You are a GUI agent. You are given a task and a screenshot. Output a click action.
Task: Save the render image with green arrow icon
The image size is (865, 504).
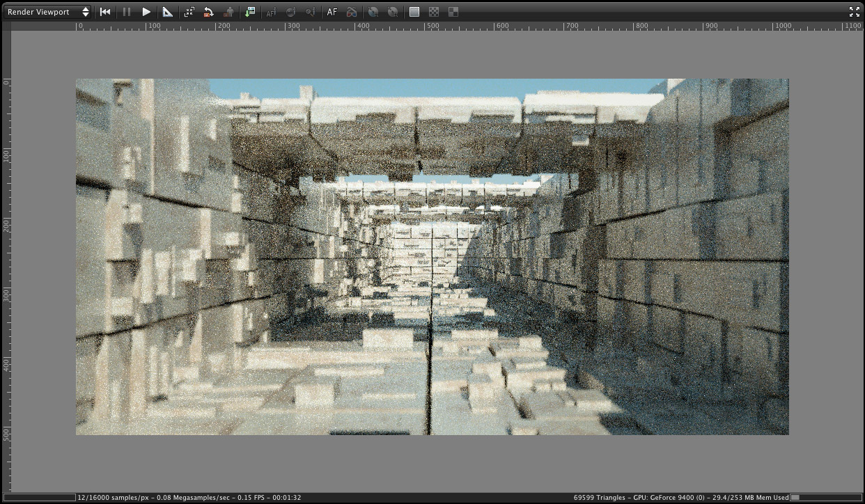(x=250, y=12)
